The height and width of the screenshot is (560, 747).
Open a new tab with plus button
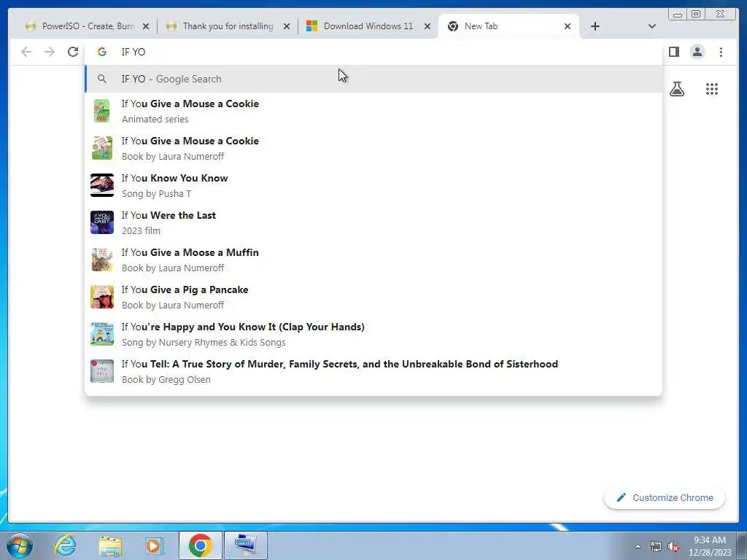[595, 26]
